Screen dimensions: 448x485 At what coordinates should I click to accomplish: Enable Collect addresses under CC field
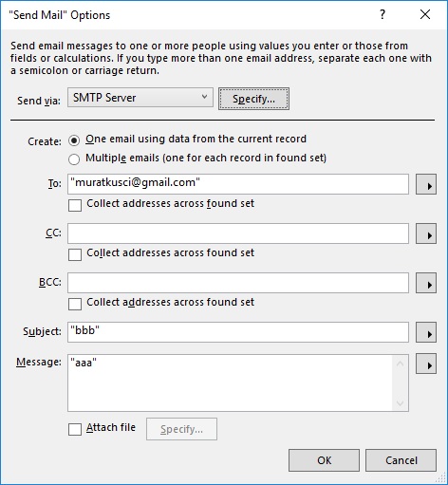pos(75,254)
